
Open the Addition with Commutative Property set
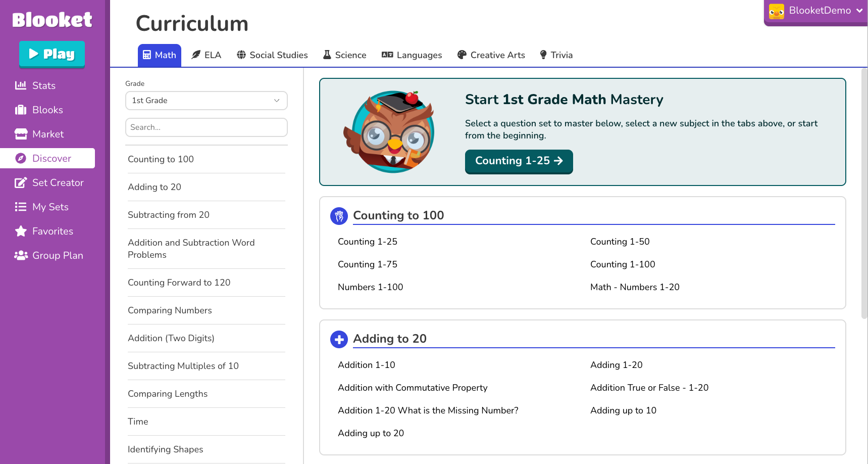tap(413, 388)
